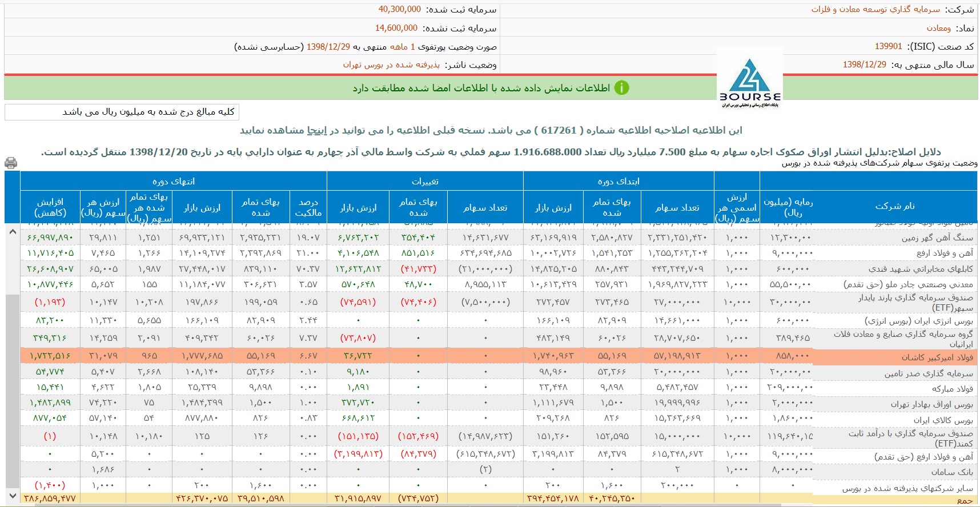The width and height of the screenshot is (980, 507).
Task: Click market value ۱,۷۷۷,۶۸۵ in highlighted row
Action: click(x=202, y=356)
